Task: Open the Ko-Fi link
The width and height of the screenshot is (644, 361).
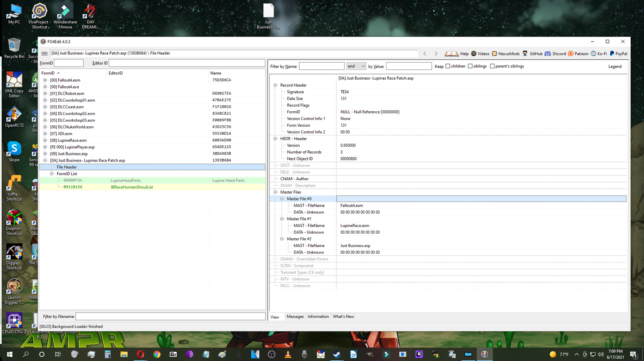Action: pyautogui.click(x=599, y=54)
